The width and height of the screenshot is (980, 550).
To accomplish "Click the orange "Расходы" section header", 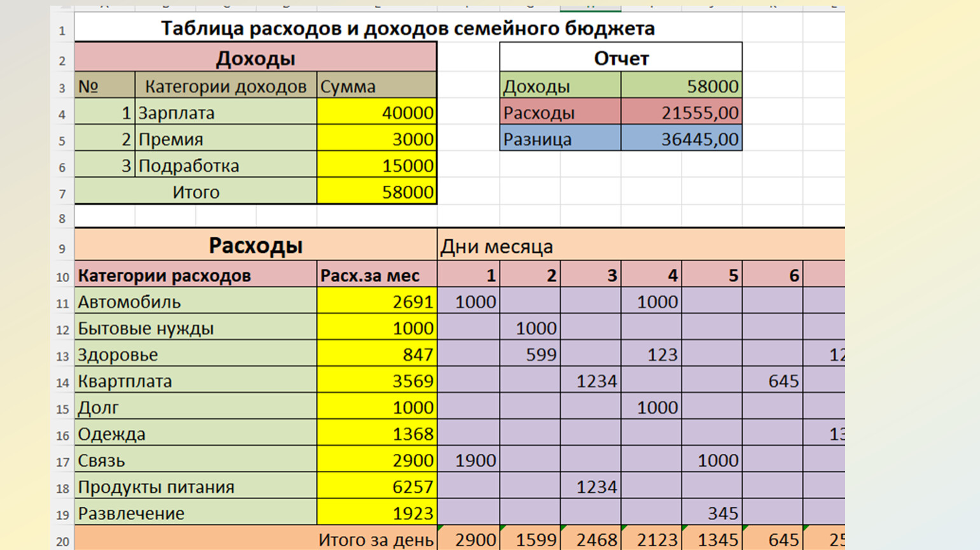I will point(255,246).
